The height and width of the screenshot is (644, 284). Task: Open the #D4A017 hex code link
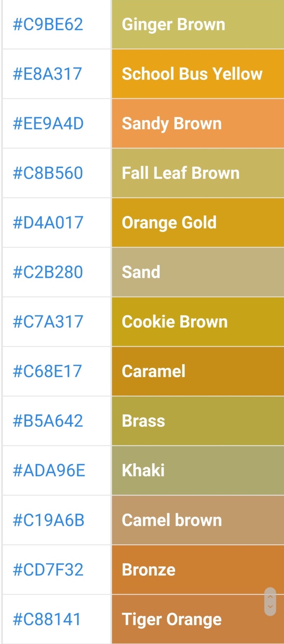[x=48, y=223]
